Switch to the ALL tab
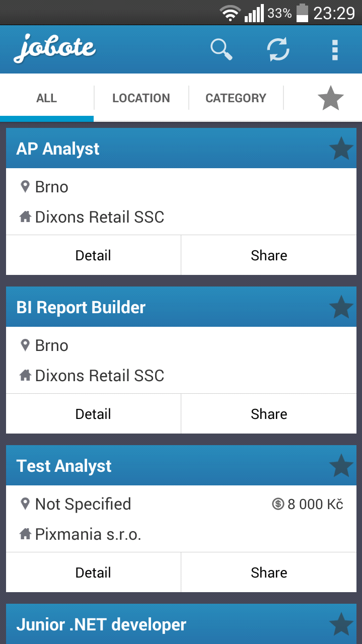 (x=47, y=98)
